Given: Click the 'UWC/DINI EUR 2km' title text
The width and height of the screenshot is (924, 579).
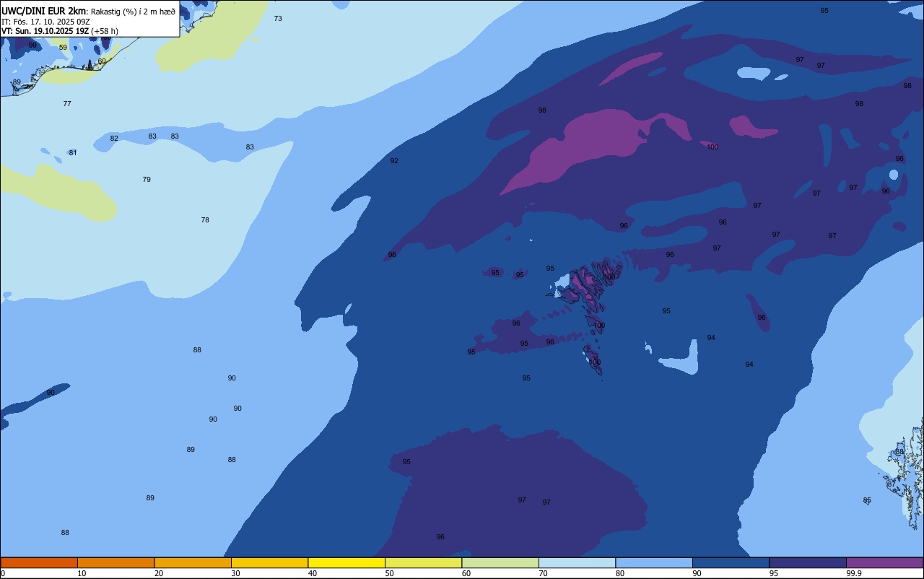Looking at the screenshot, I should pos(43,10).
